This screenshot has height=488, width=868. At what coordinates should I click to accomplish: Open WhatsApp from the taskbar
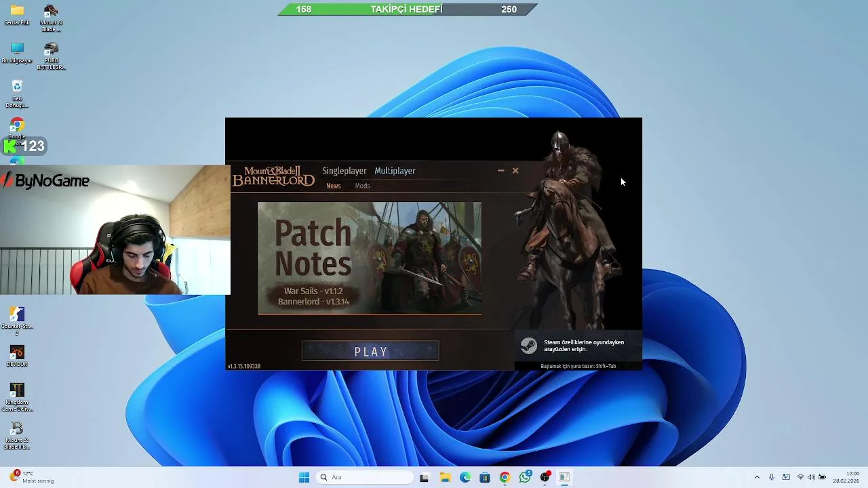click(x=525, y=477)
